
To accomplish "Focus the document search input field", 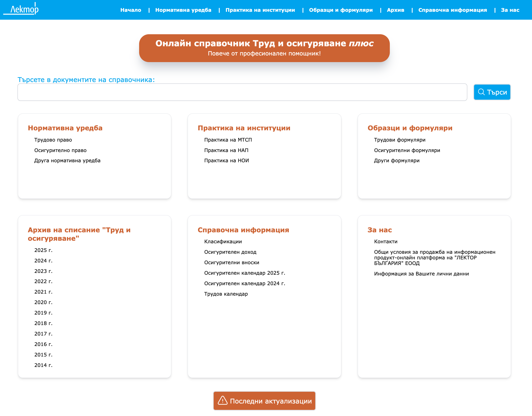I will click(242, 92).
